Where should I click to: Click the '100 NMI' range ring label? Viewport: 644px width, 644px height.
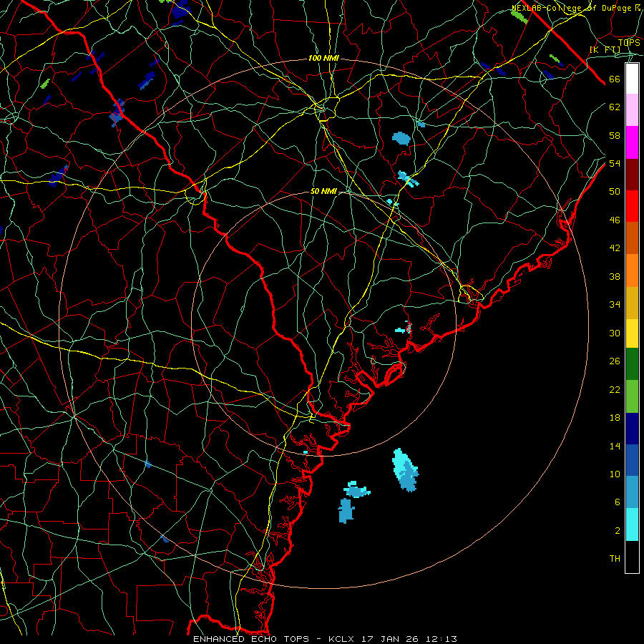323,59
